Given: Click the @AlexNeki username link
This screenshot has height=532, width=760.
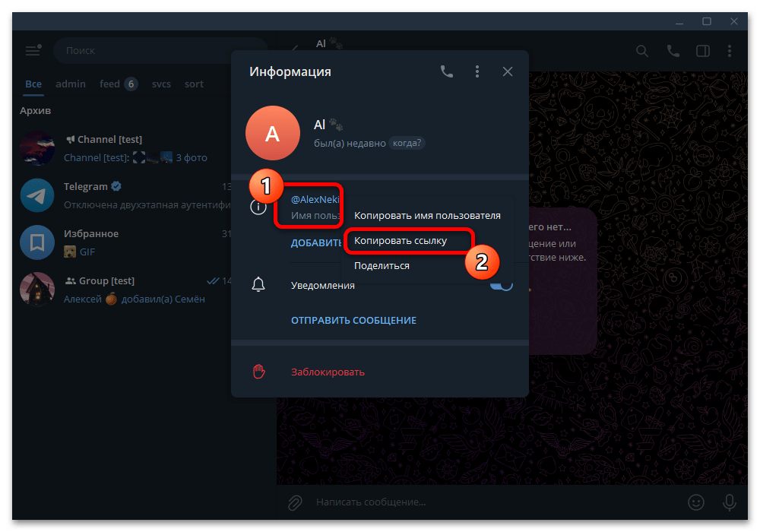Looking at the screenshot, I should (x=315, y=200).
